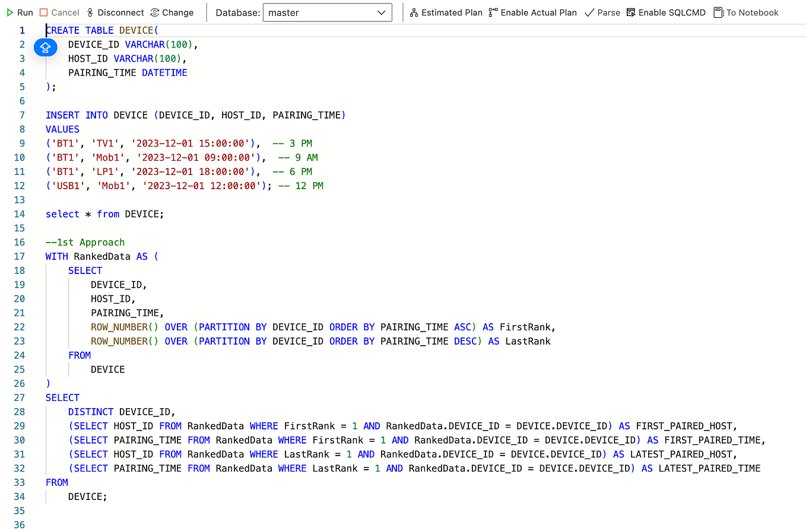Click the Parse checkmark icon
The width and height of the screenshot is (806, 532).
(x=589, y=12)
